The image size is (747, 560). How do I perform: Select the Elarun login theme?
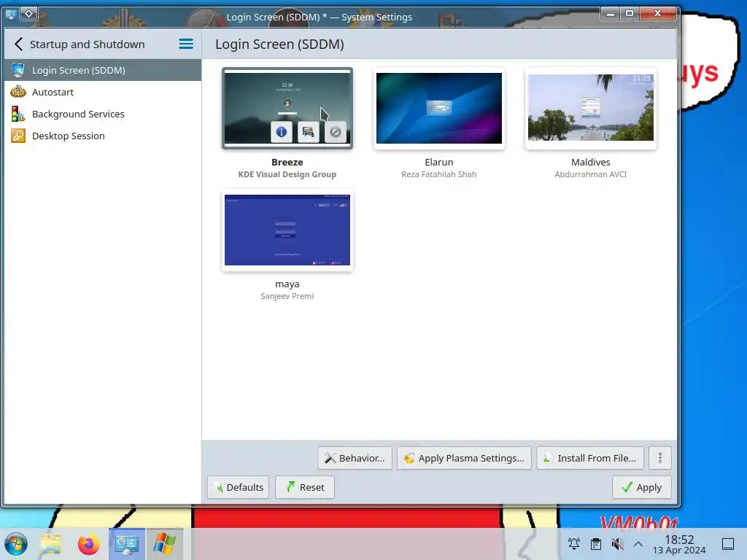pyautogui.click(x=438, y=109)
